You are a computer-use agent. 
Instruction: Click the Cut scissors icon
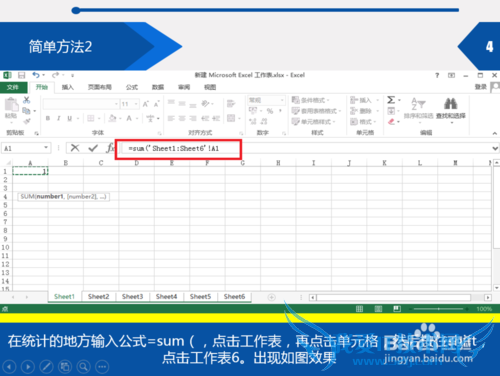(x=27, y=100)
